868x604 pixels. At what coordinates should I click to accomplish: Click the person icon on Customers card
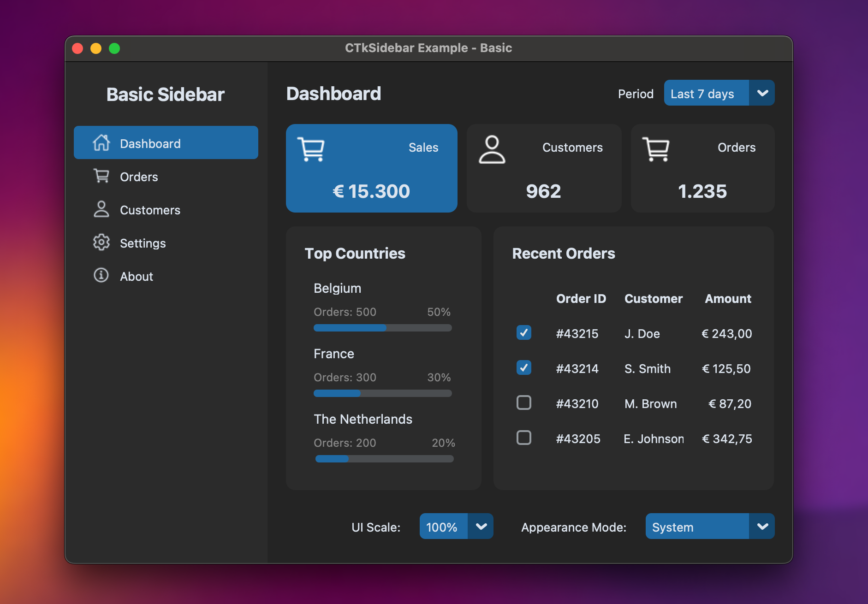click(x=492, y=149)
